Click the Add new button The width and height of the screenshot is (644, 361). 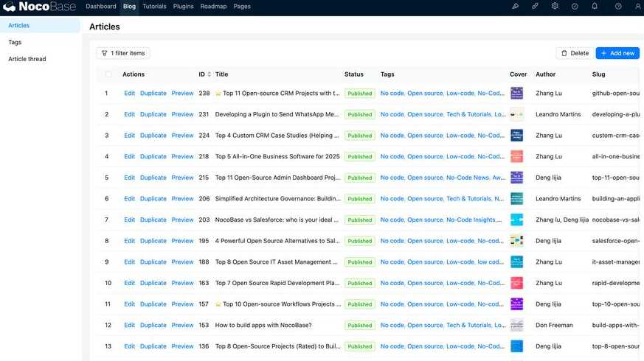[x=617, y=53]
